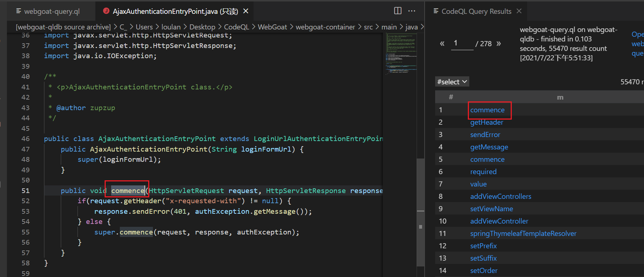The width and height of the screenshot is (644, 277).
Task: Open the setSuffix result link
Action: pos(483,258)
